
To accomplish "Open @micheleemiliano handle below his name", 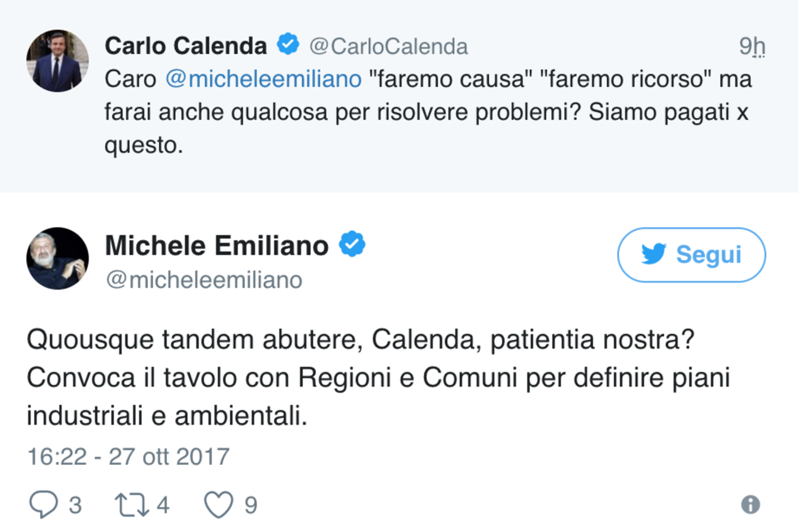I will coord(204,280).
